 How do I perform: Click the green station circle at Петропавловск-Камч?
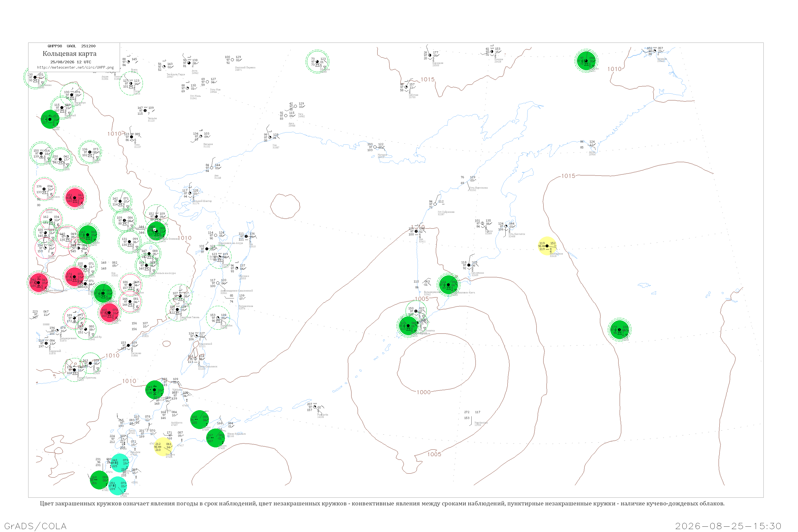click(x=448, y=285)
